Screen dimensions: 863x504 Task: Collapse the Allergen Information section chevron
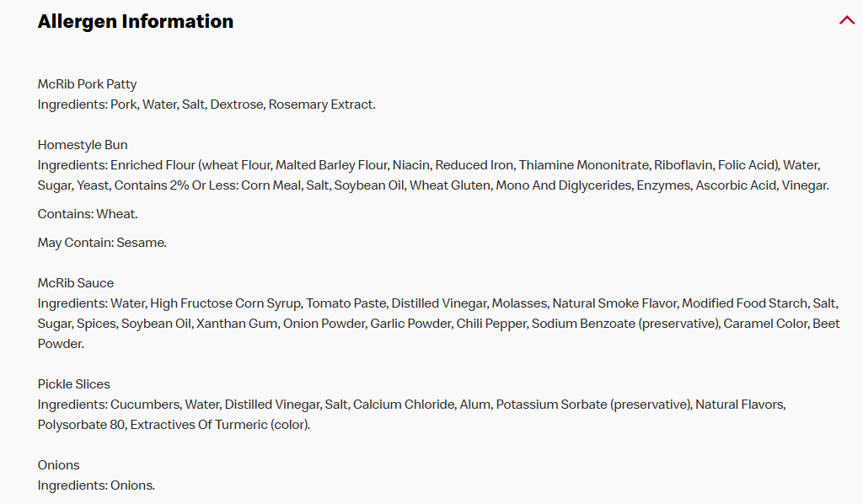coord(847,20)
